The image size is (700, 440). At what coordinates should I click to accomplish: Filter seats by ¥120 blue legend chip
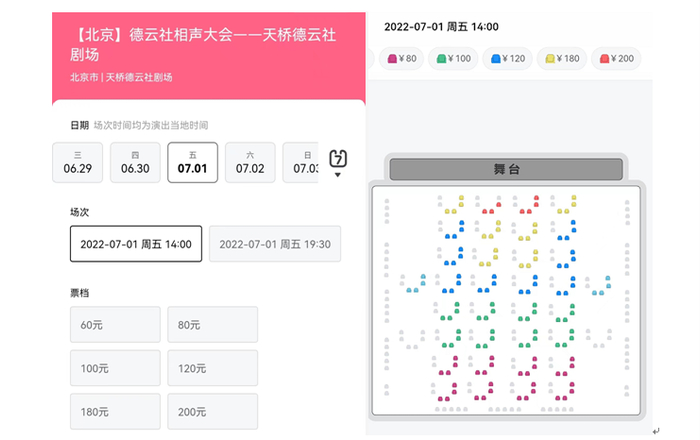[508, 58]
